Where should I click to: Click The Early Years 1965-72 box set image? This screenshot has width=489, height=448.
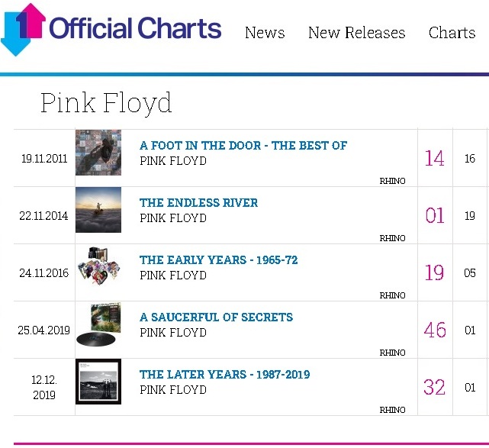98,267
